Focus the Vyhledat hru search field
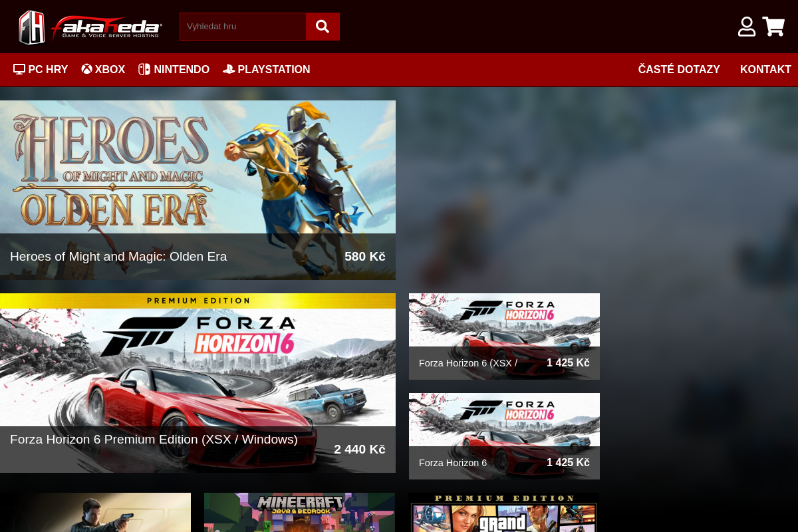 [x=243, y=27]
